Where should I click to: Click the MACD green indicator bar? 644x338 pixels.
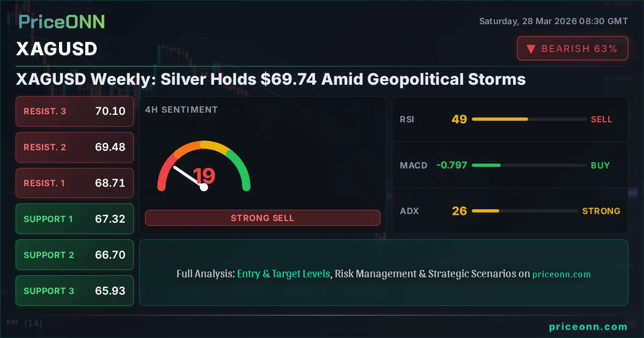coord(529,165)
